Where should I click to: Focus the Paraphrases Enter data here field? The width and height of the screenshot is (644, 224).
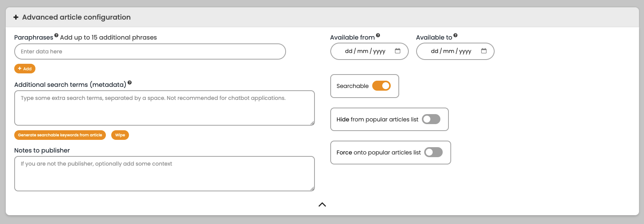[150, 51]
